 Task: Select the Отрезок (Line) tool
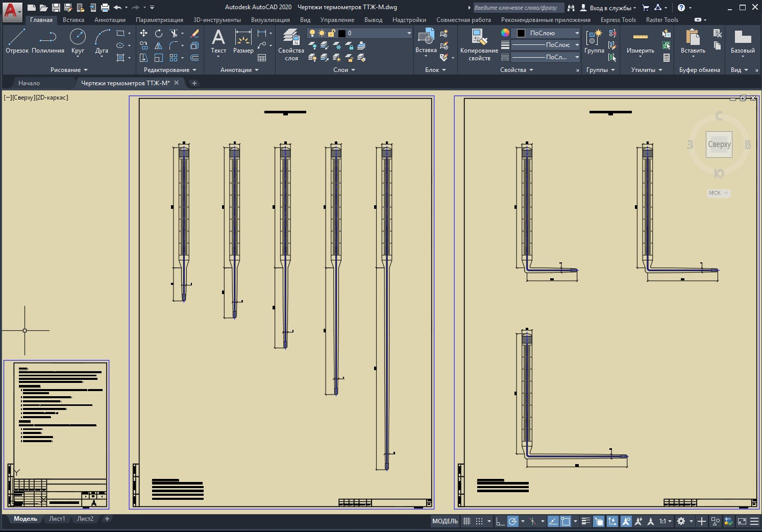click(x=17, y=41)
